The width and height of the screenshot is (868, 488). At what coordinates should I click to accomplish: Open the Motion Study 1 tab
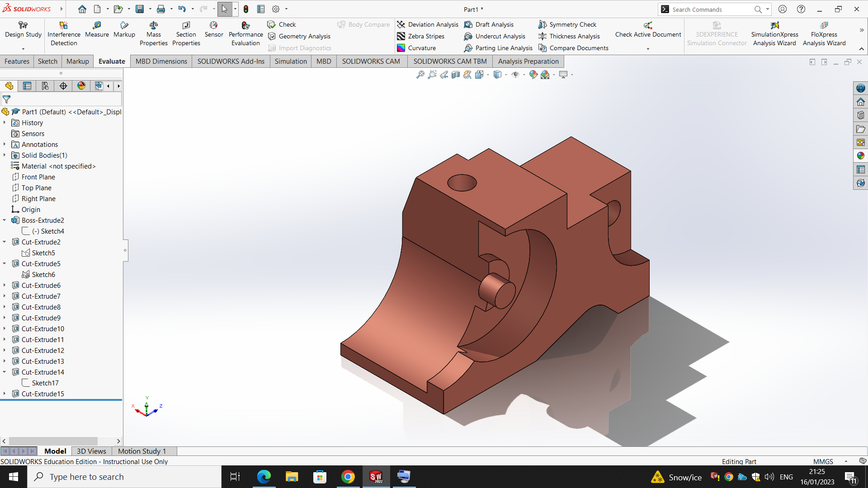[142, 451]
